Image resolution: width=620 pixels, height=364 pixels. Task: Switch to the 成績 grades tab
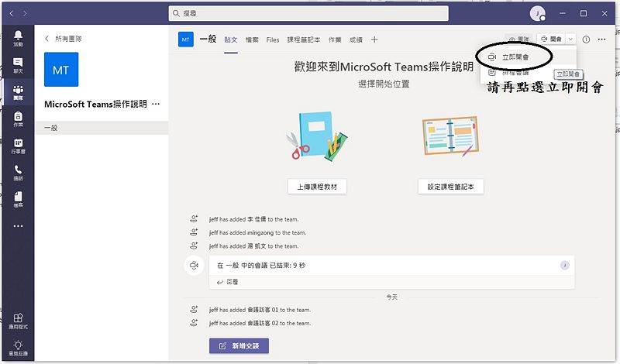coord(356,40)
